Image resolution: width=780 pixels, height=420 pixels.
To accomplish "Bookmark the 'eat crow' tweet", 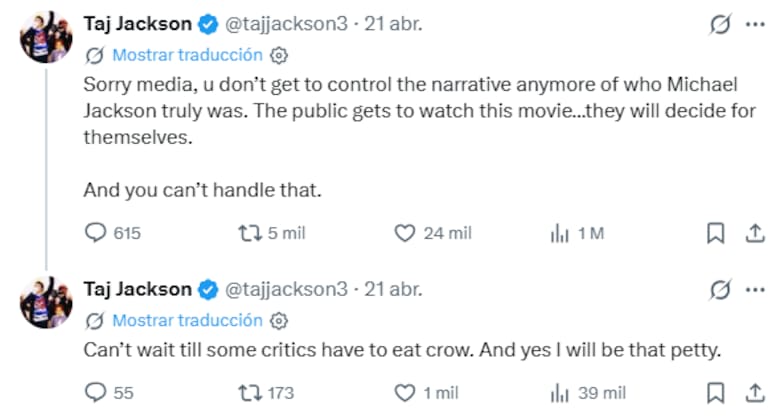I will coord(716,393).
